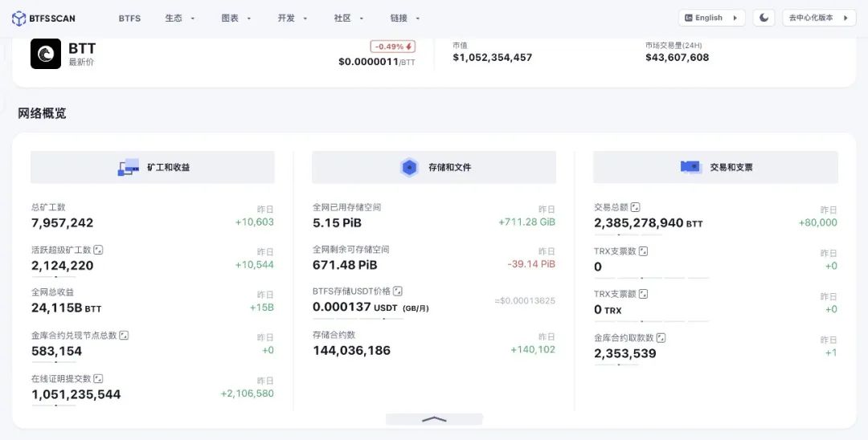Click the 活跃超级矿工数 value 2,124,220
Image resolution: width=868 pixels, height=440 pixels.
tap(63, 265)
